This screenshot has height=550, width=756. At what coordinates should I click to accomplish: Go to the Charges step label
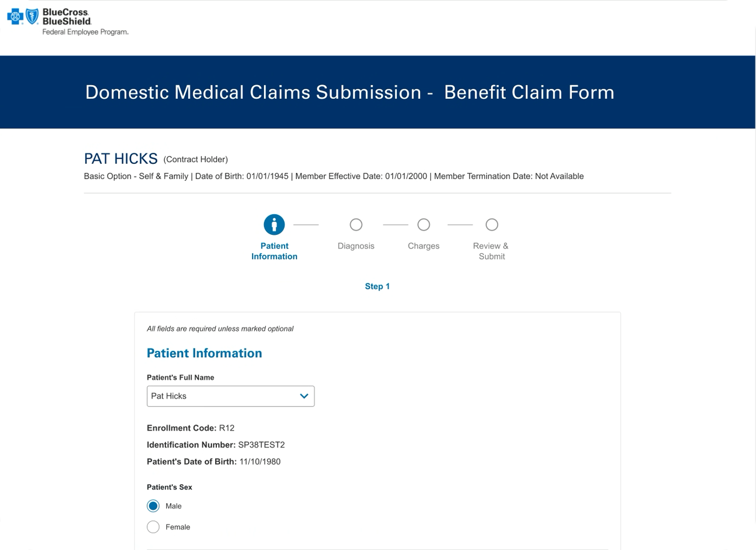tap(424, 246)
